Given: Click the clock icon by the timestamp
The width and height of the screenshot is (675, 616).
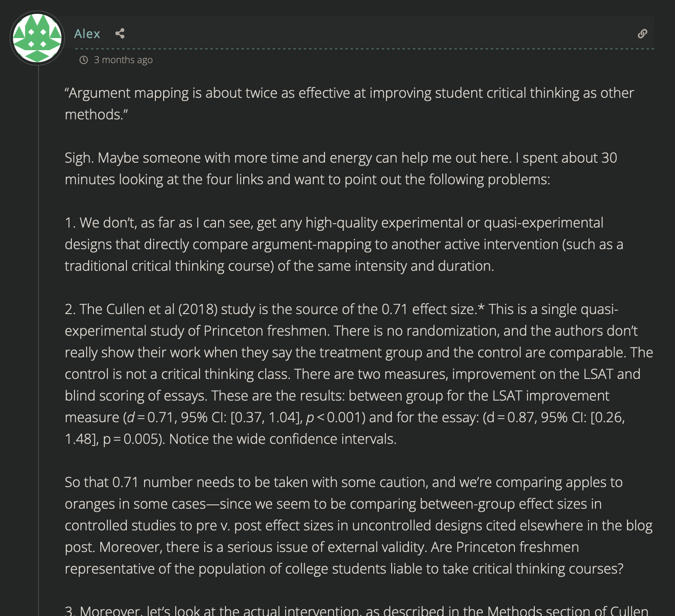Looking at the screenshot, I should click(84, 60).
